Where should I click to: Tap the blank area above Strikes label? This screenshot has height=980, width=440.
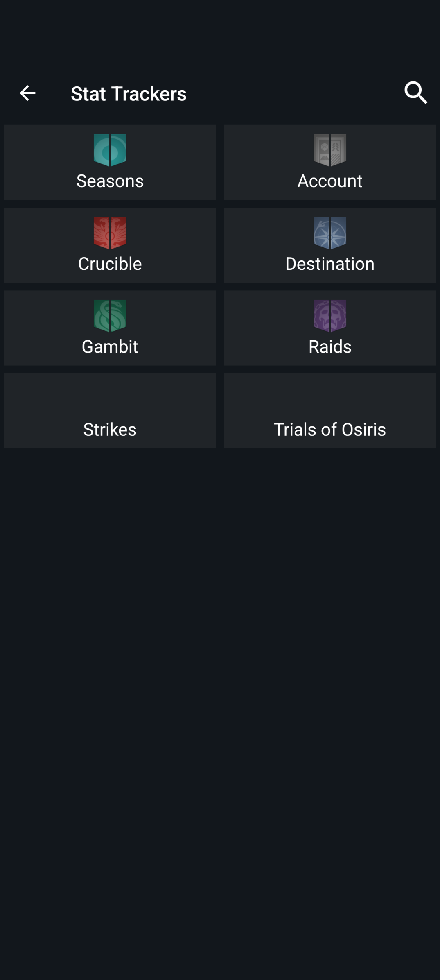[x=110, y=395]
